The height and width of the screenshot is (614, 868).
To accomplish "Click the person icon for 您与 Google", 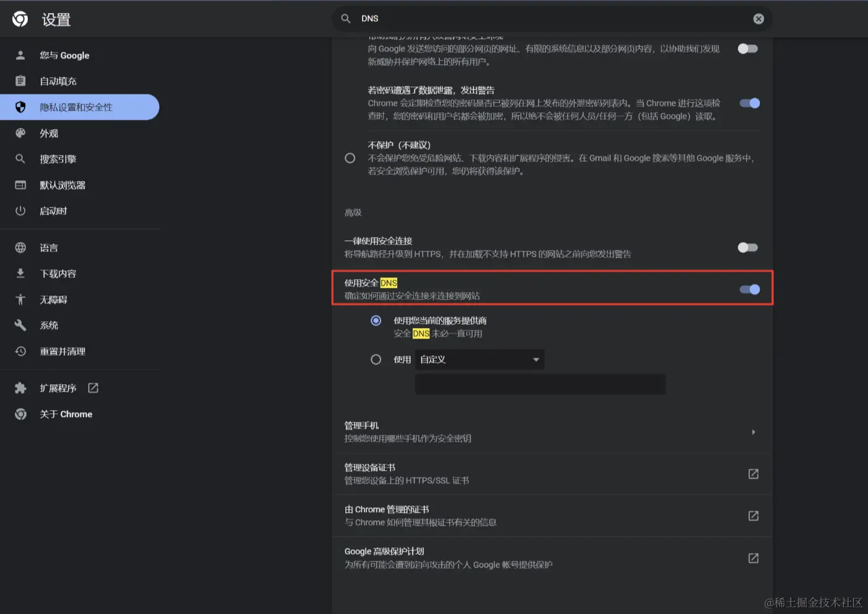I will pyautogui.click(x=20, y=55).
